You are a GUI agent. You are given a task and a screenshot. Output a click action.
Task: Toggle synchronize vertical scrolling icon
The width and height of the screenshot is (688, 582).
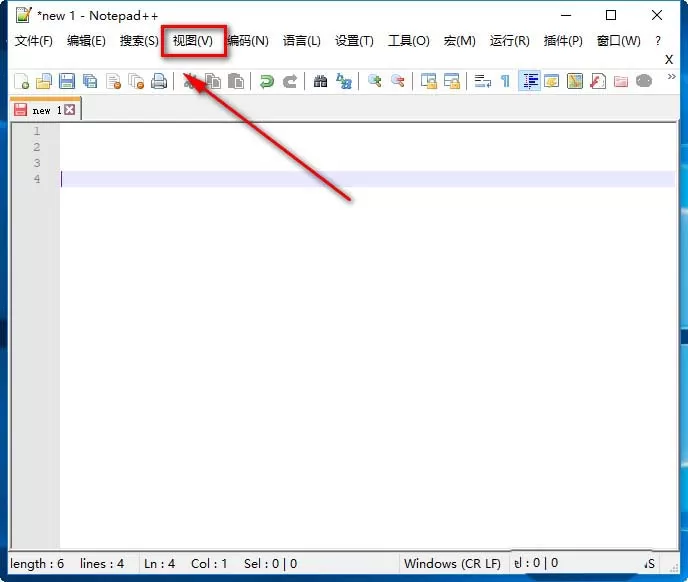[429, 82]
